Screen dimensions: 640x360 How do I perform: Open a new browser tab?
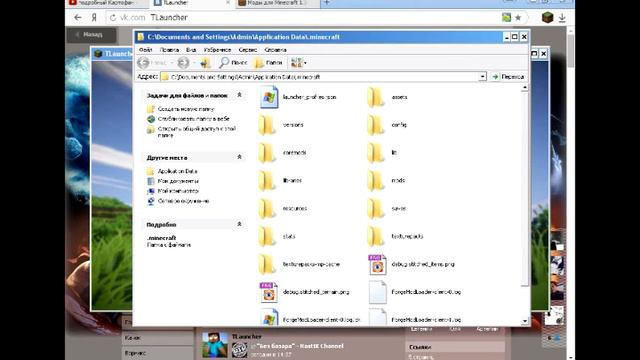click(x=327, y=3)
